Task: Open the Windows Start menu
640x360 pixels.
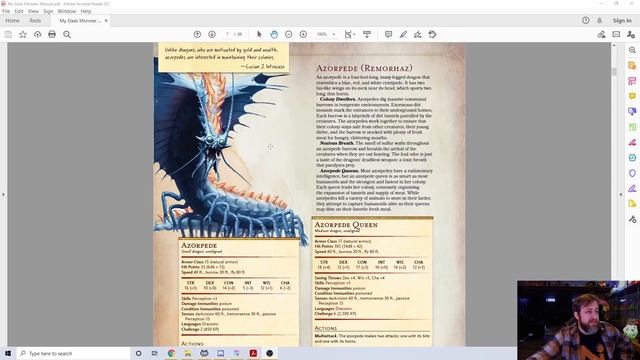Action: pyautogui.click(x=8, y=353)
